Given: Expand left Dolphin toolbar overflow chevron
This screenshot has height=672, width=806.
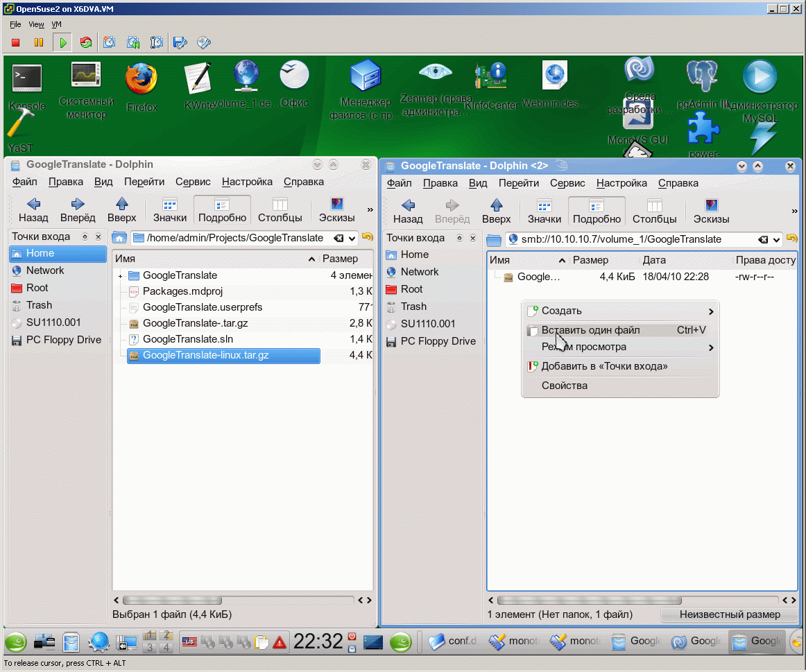Looking at the screenshot, I should [370, 209].
